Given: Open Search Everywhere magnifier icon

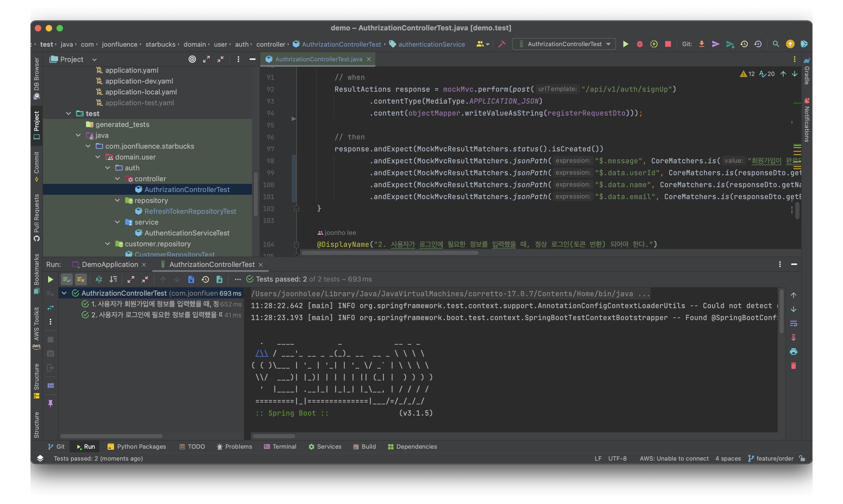Looking at the screenshot, I should 776,44.
